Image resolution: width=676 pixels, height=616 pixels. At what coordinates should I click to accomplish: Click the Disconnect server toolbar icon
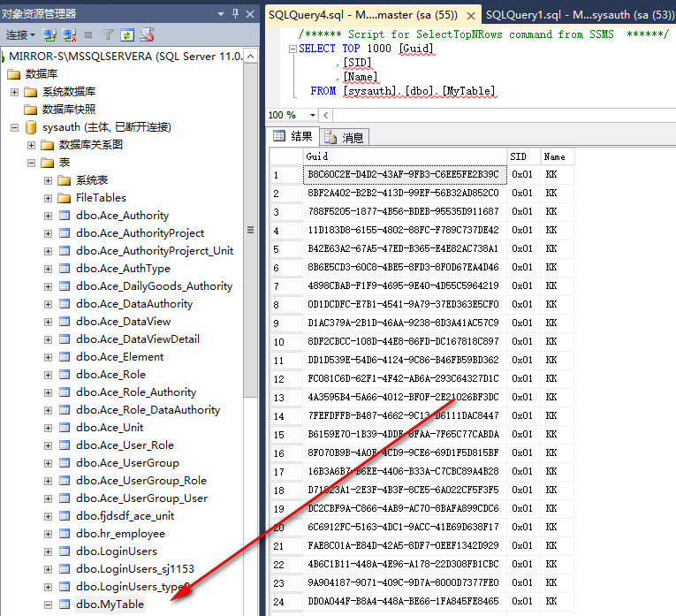coord(69,35)
